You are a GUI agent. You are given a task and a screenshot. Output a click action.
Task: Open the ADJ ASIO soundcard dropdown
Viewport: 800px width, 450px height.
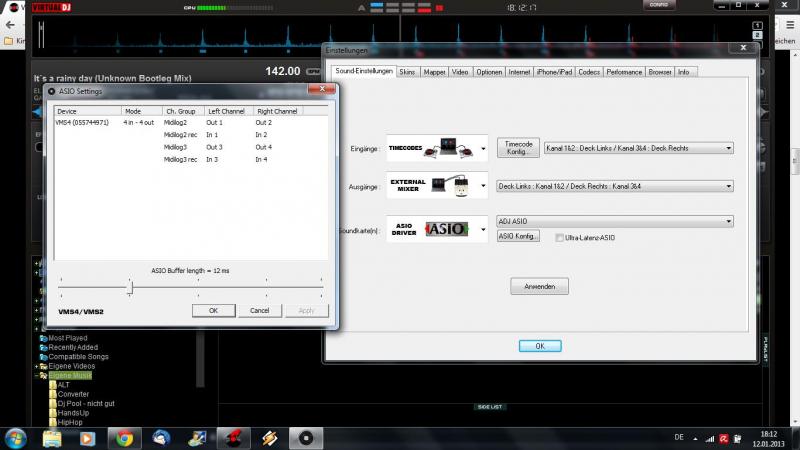615,221
